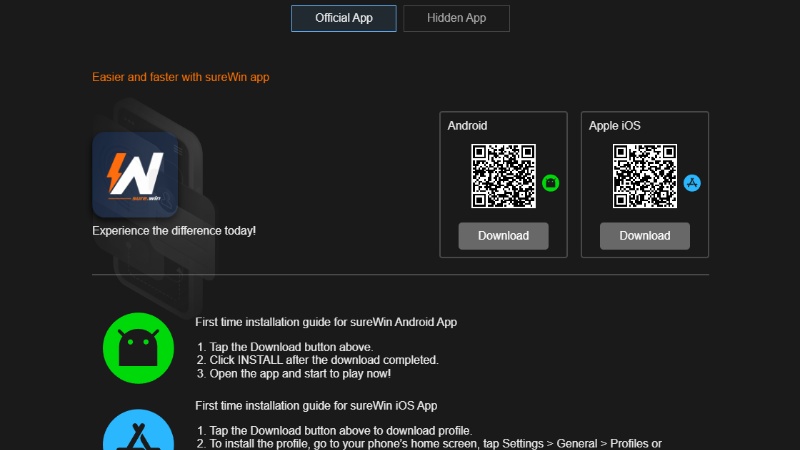Click the large blue App Store guide icon
Viewport: 800px width, 450px height.
tap(138, 430)
